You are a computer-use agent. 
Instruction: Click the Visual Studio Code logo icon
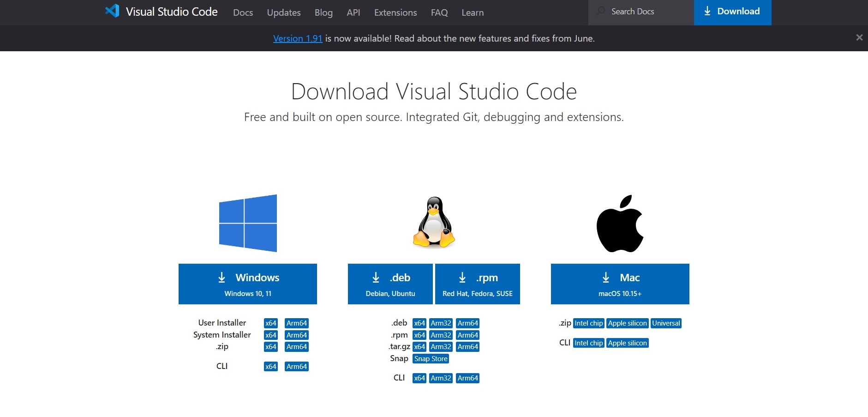tap(112, 11)
